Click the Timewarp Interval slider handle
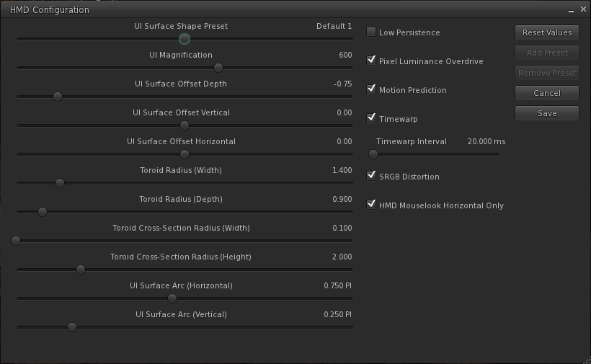 click(x=373, y=154)
